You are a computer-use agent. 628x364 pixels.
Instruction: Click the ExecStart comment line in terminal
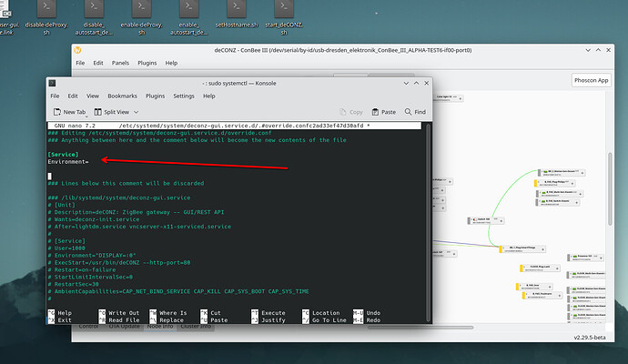pos(119,263)
